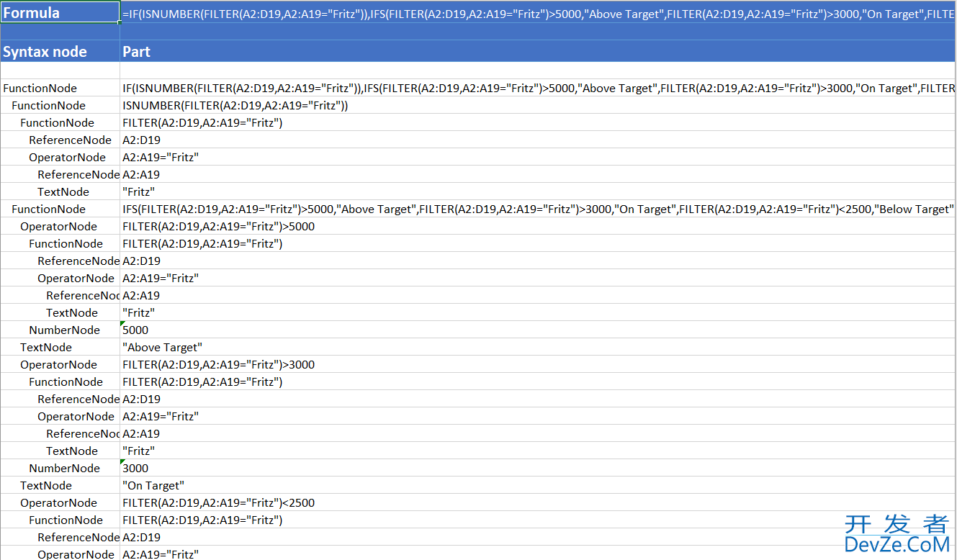Select the "Formula" header cell
This screenshot has height=560, width=957.
pyautogui.click(x=60, y=12)
